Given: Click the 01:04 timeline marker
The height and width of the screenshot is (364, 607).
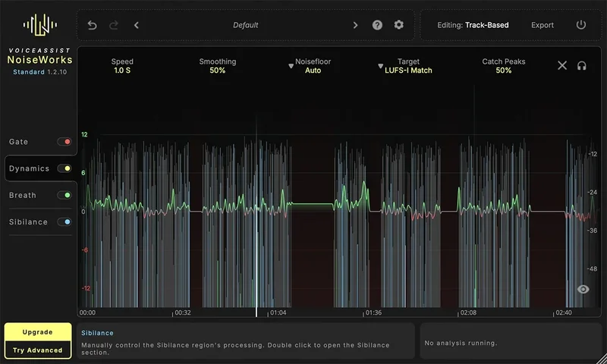Looking at the screenshot, I should (x=278, y=312).
